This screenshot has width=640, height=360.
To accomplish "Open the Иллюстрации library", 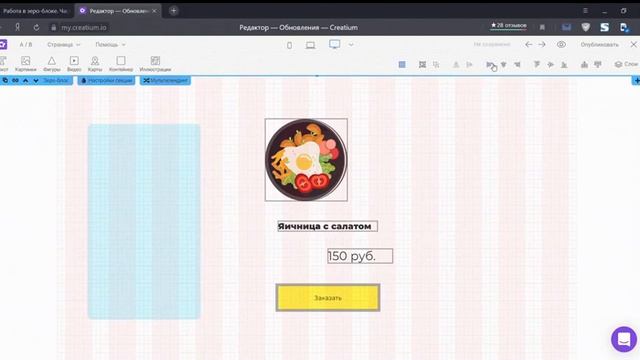I will [x=155, y=64].
